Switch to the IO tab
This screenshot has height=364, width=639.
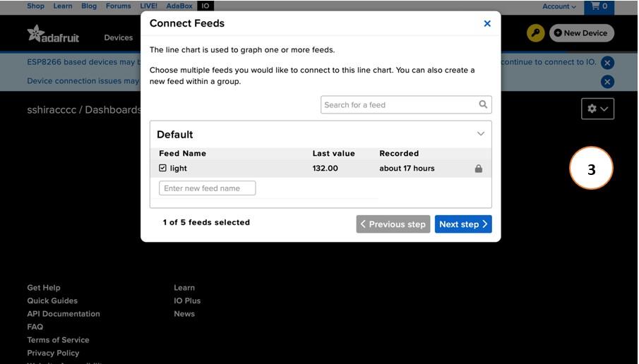tap(205, 6)
